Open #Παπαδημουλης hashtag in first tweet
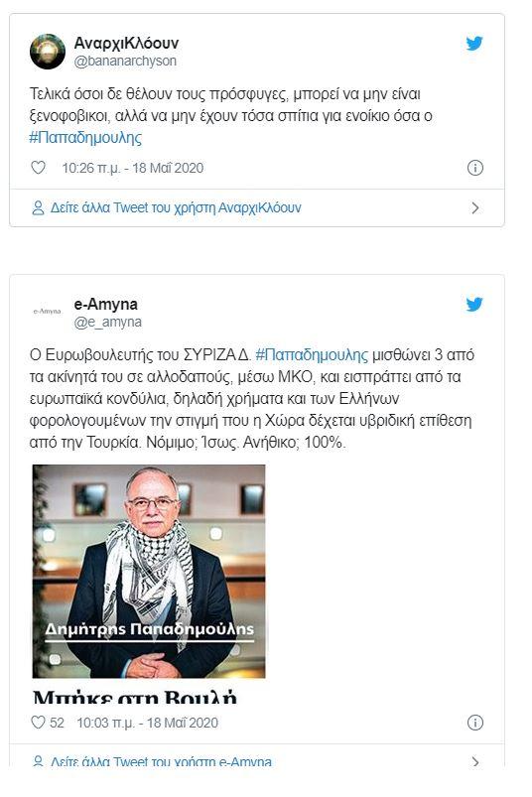Image resolution: width=532 pixels, height=797 pixels. click(85, 138)
